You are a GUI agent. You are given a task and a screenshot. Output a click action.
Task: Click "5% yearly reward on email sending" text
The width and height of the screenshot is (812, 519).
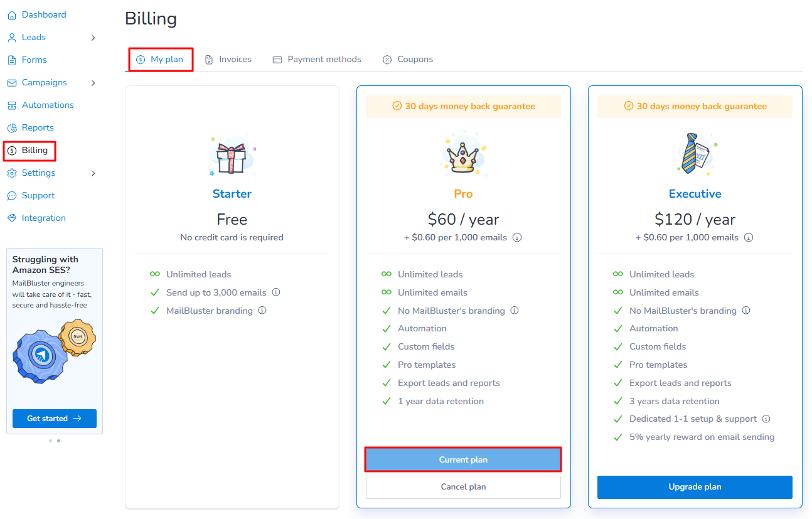tap(702, 437)
